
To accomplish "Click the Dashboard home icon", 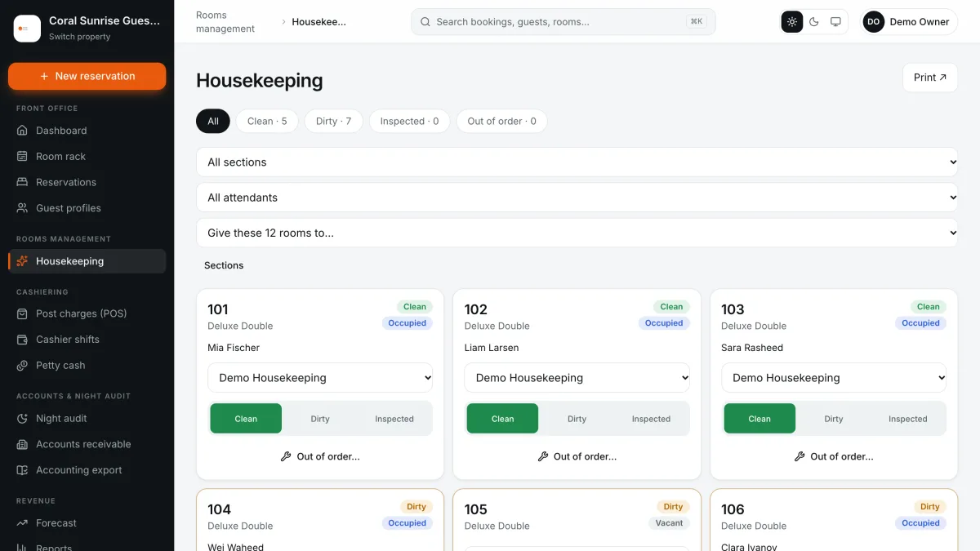I will click(x=22, y=131).
